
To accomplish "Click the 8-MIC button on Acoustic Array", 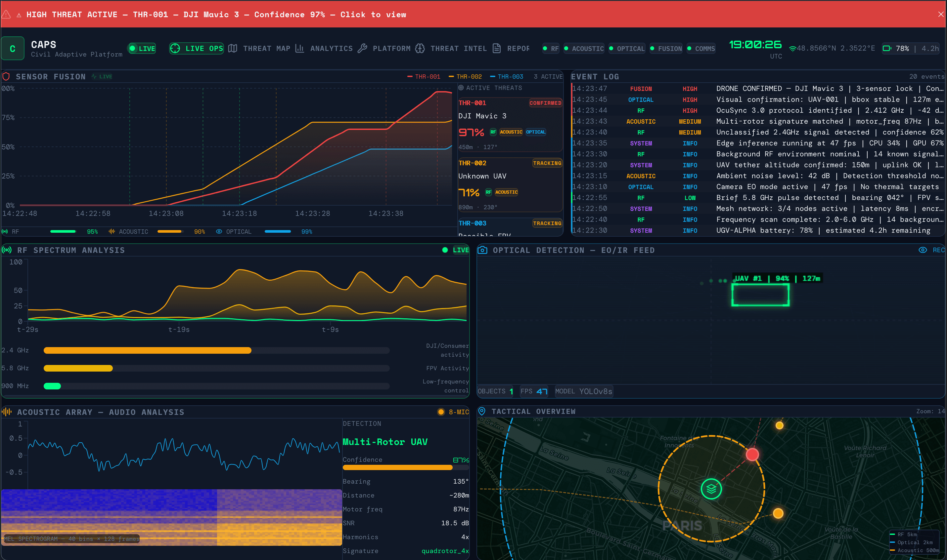I will 453,412.
